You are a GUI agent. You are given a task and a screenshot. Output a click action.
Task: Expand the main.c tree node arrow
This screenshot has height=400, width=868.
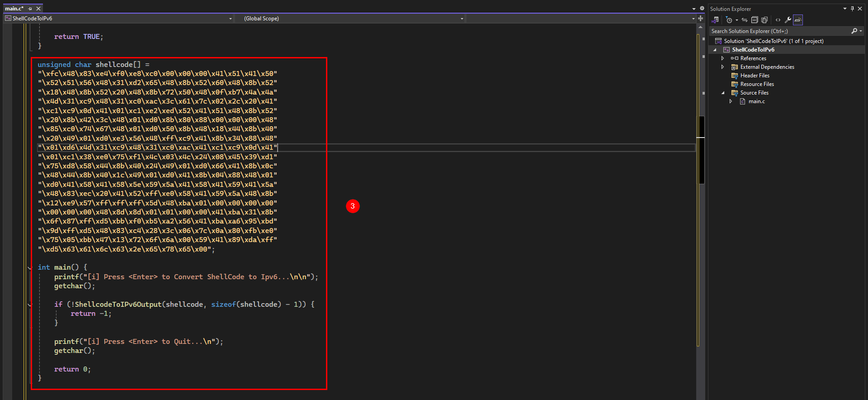(731, 101)
